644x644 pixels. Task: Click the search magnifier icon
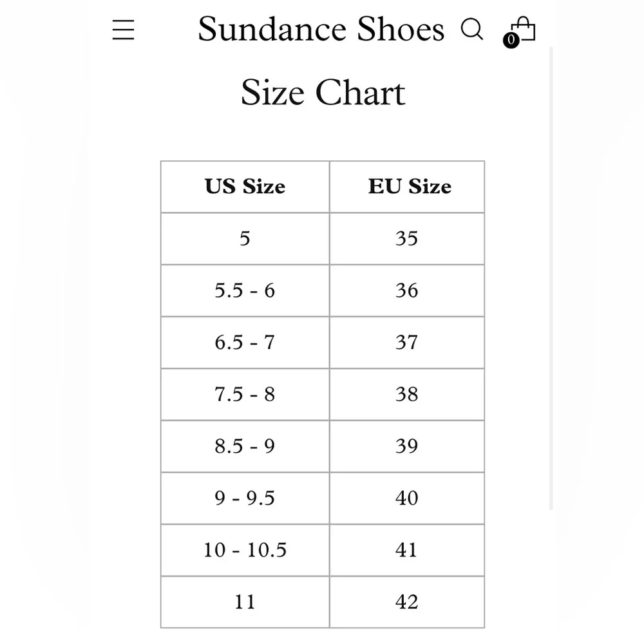pyautogui.click(x=472, y=29)
